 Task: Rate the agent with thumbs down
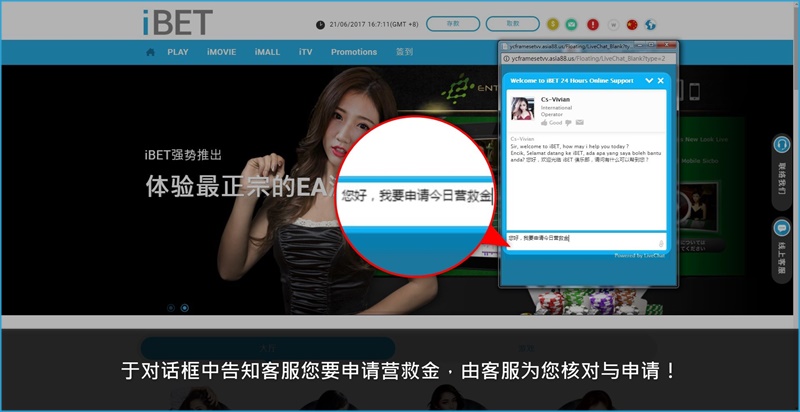(569, 122)
